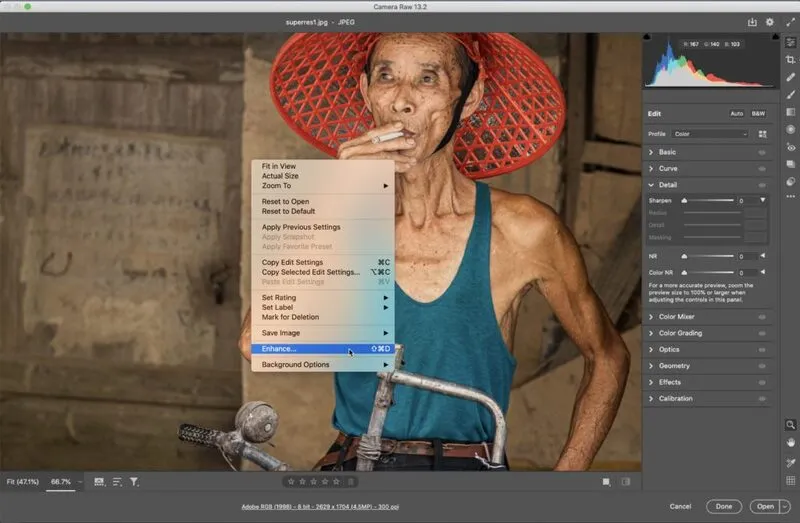
Task: Click the Sharpen slider handle
Action: pyautogui.click(x=684, y=201)
